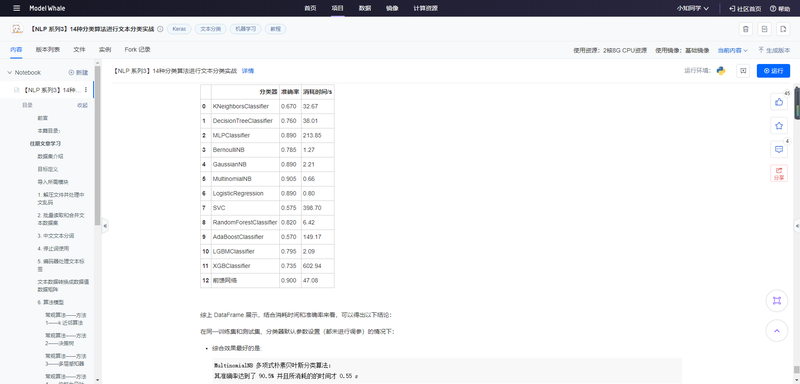Open comments using the chat bubble icon
The height and width of the screenshot is (384, 800).
[779, 149]
